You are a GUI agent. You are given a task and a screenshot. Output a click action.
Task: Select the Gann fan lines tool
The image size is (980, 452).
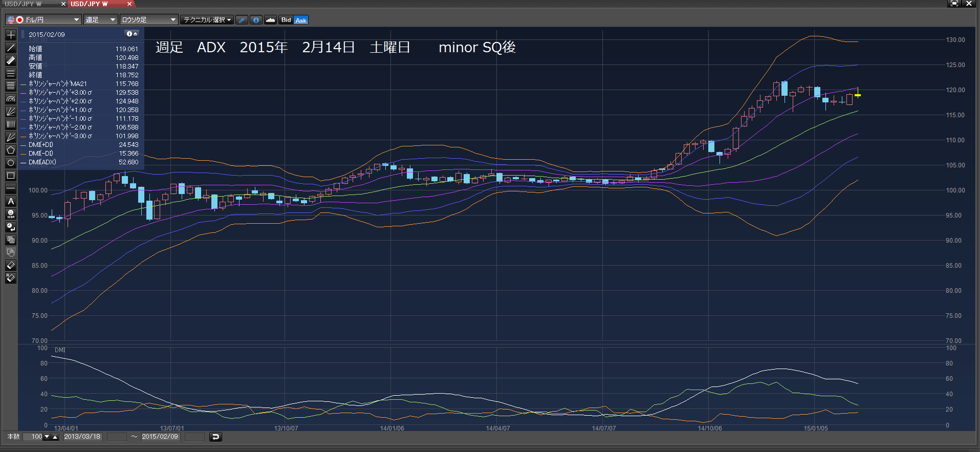coord(11,137)
